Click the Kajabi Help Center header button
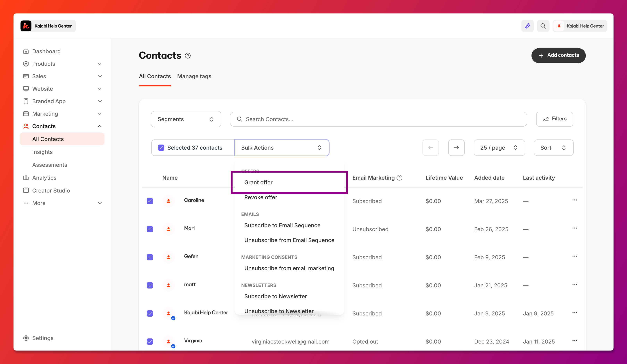Viewport: 627px width, 364px height. [48, 26]
